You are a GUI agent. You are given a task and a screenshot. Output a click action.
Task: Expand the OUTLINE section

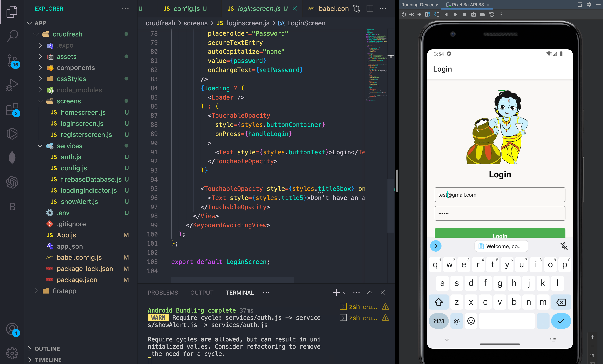click(47, 349)
